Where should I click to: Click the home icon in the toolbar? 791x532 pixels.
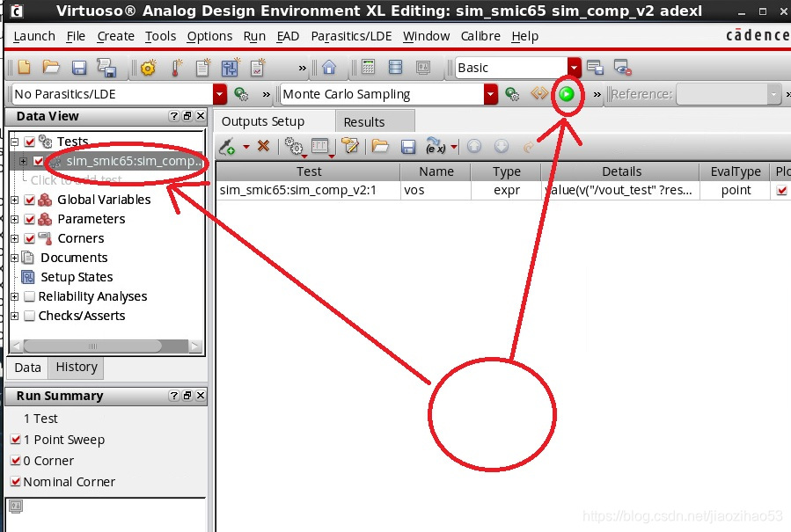[x=329, y=67]
